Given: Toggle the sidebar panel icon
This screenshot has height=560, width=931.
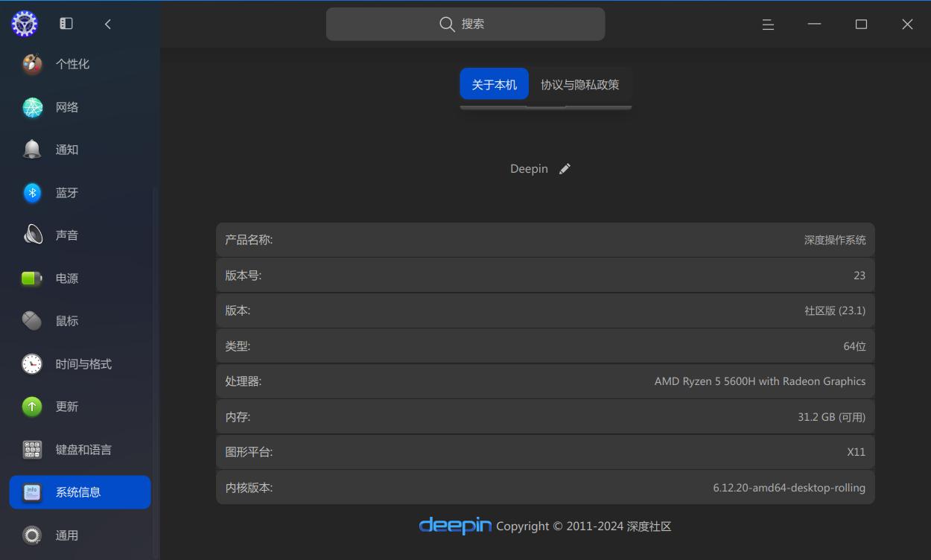Looking at the screenshot, I should point(66,24).
